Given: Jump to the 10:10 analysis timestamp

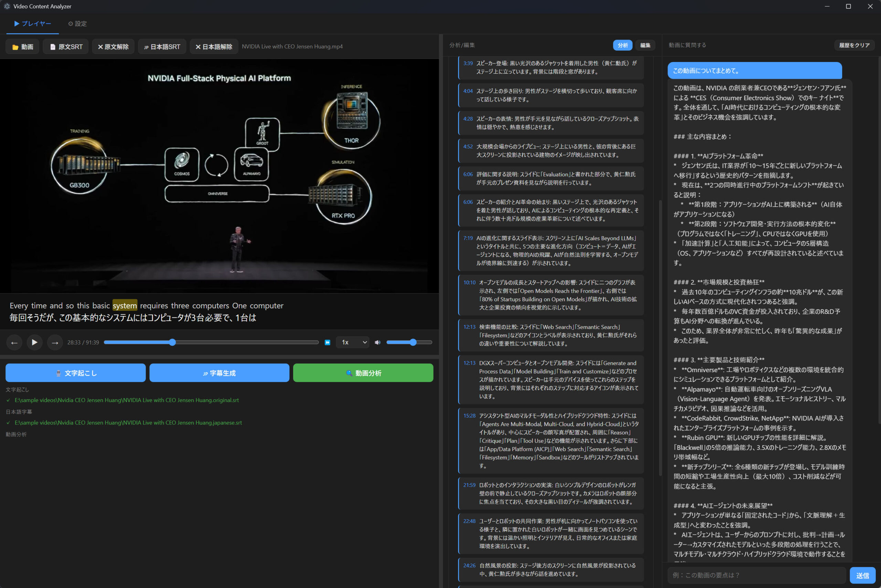Looking at the screenshot, I should [469, 282].
